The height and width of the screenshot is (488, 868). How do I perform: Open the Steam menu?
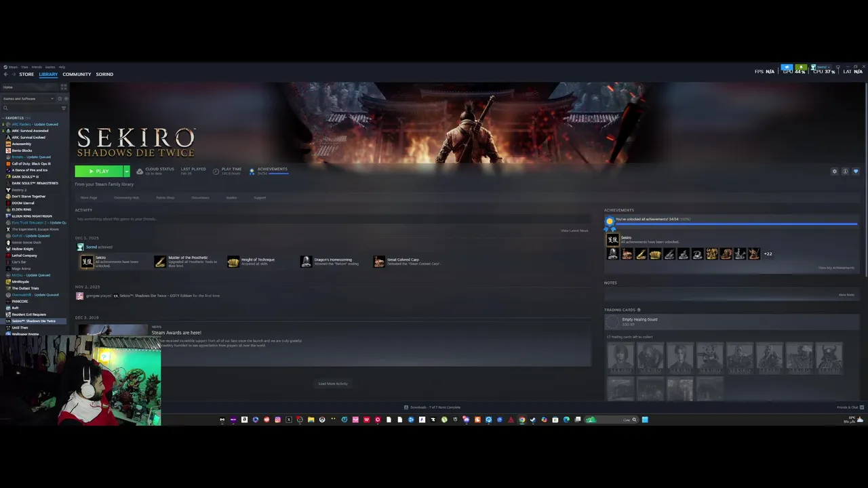point(13,67)
